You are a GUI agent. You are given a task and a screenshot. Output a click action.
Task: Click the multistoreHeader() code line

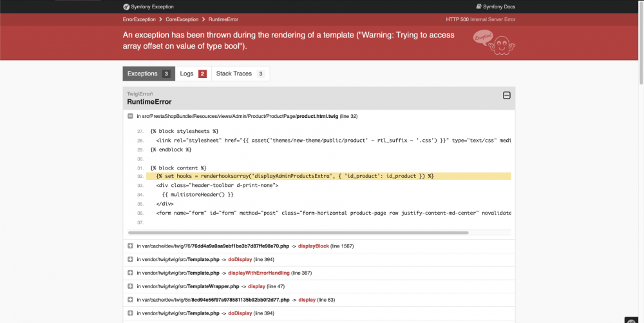[198, 194]
